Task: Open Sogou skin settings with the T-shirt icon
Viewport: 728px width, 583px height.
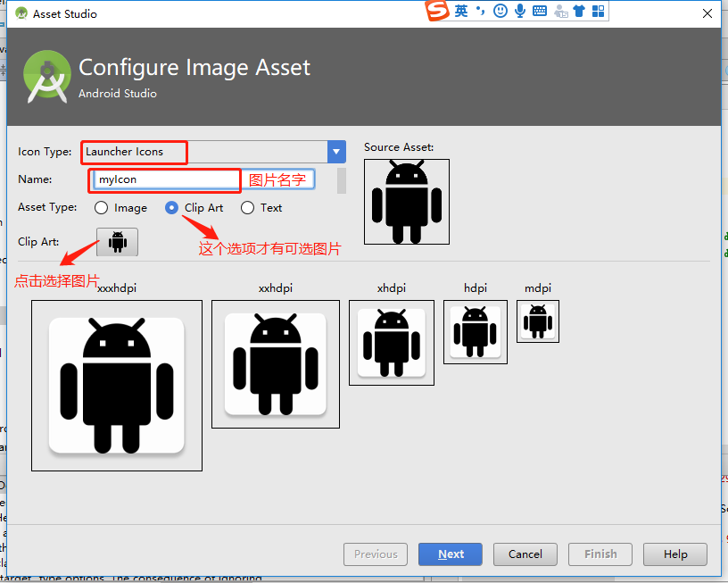Action: 578,11
